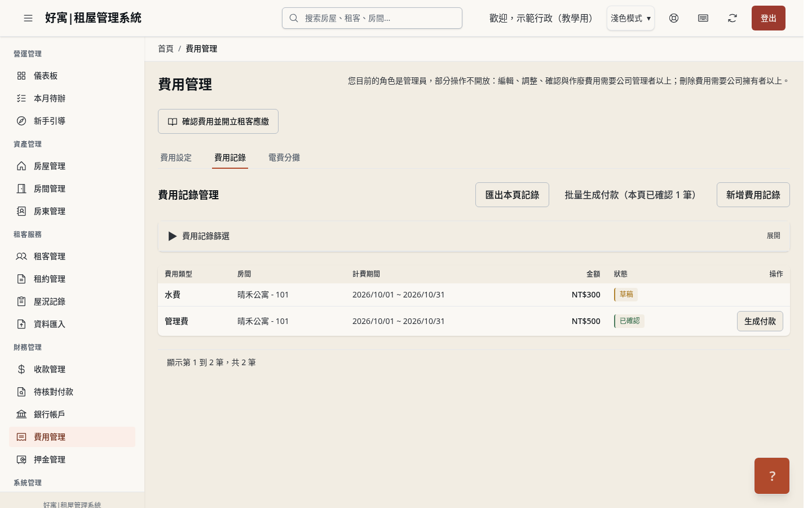Viewport: 812px width, 508px height.
Task: Click the 金額 column header
Action: point(593,274)
